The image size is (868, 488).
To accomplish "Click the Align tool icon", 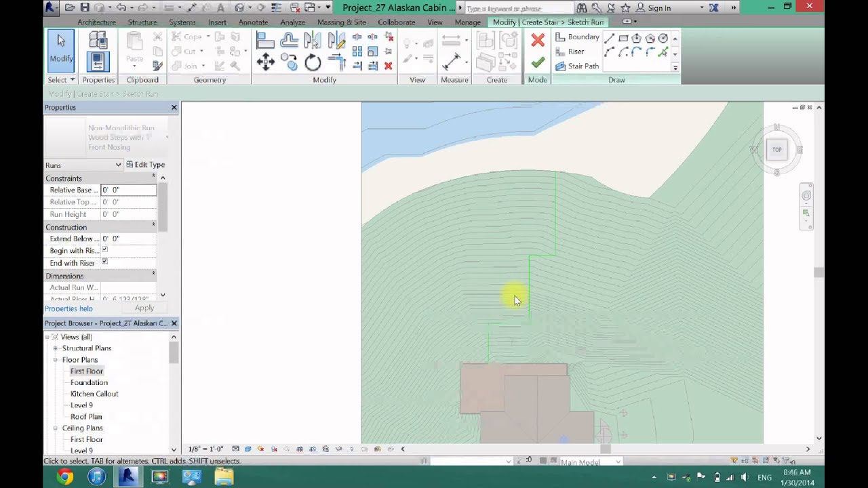I will pos(266,41).
